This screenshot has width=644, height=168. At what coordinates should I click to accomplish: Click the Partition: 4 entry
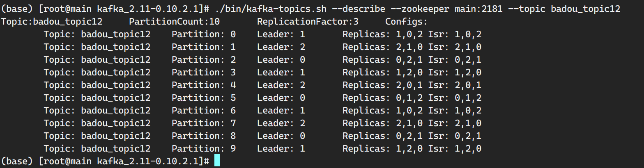click(x=204, y=85)
